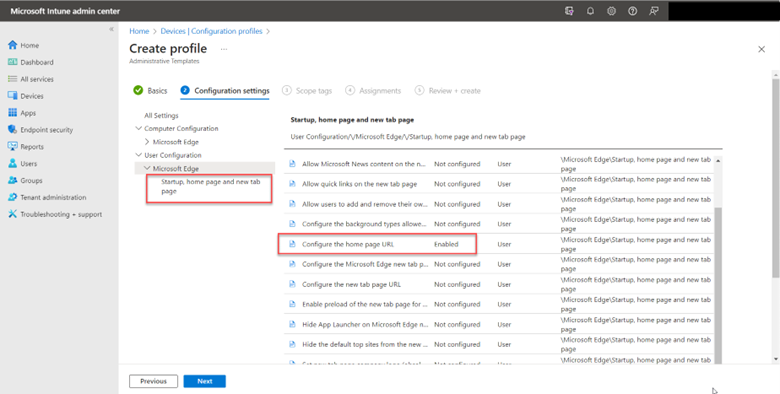Go to the Scope tags step
Screen dimensions: 780x394
pyautogui.click(x=307, y=91)
